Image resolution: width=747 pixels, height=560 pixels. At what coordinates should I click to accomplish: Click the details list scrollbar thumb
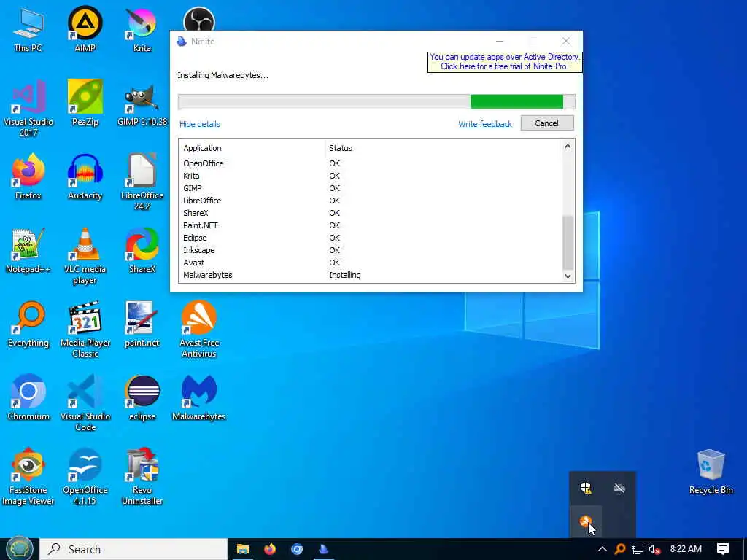tap(568, 242)
